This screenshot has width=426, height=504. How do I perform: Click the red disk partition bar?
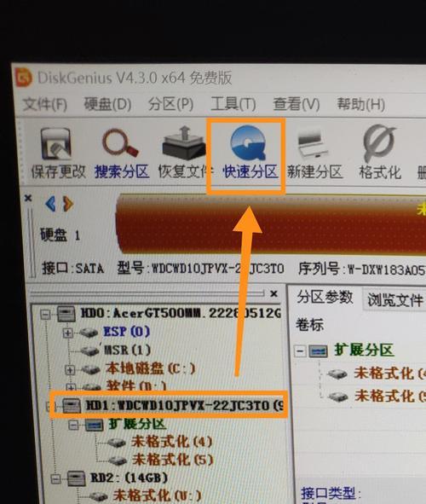(271, 223)
